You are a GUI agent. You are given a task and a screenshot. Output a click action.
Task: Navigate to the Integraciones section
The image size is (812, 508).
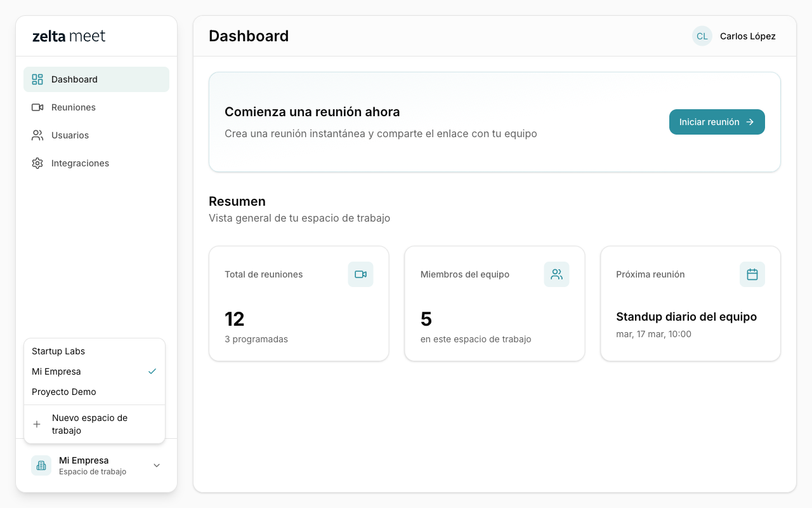coord(79,163)
